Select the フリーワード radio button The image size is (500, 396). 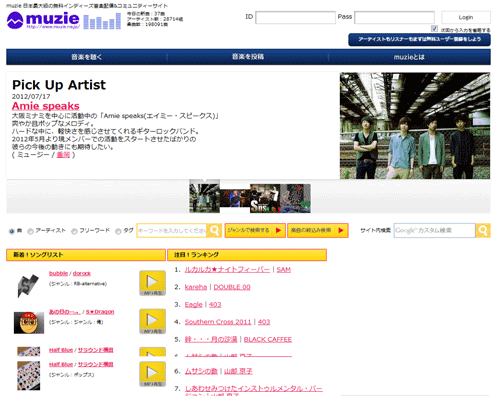(x=74, y=231)
